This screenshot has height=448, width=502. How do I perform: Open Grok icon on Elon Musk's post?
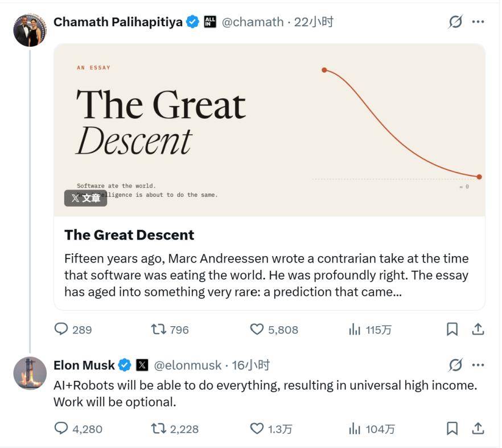[x=455, y=365]
